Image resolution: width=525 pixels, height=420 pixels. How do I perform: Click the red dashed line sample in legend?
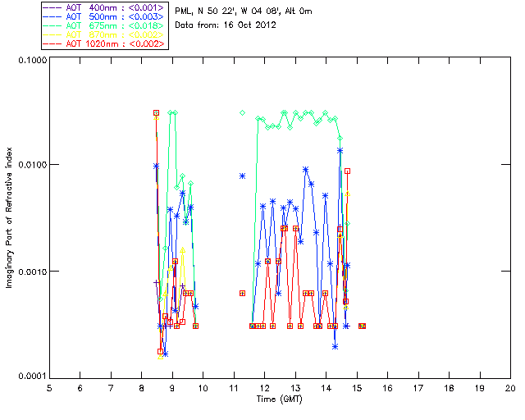tap(52, 43)
